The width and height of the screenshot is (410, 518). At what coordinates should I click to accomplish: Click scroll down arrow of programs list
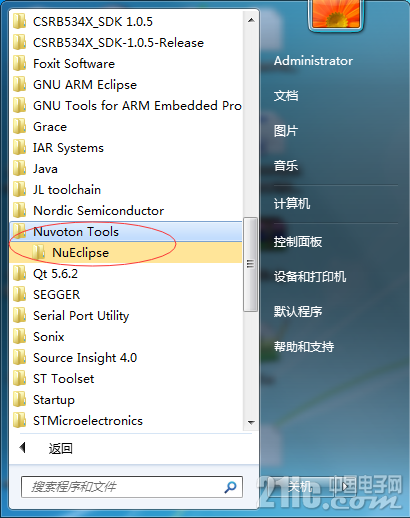coord(252,422)
